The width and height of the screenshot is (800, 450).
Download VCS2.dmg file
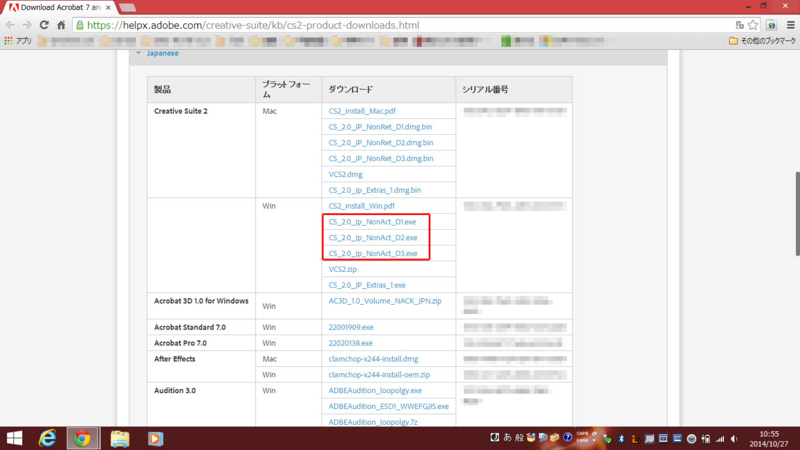pos(345,174)
